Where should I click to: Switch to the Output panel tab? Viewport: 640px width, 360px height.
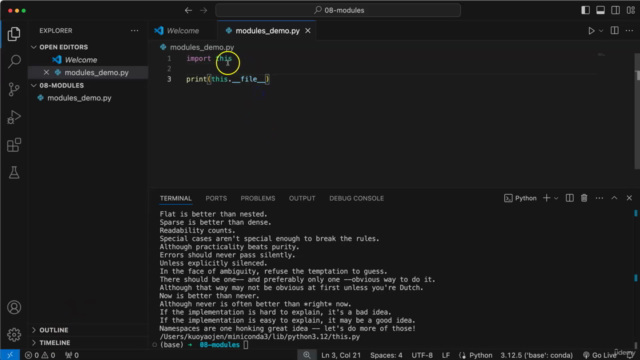click(x=302, y=198)
